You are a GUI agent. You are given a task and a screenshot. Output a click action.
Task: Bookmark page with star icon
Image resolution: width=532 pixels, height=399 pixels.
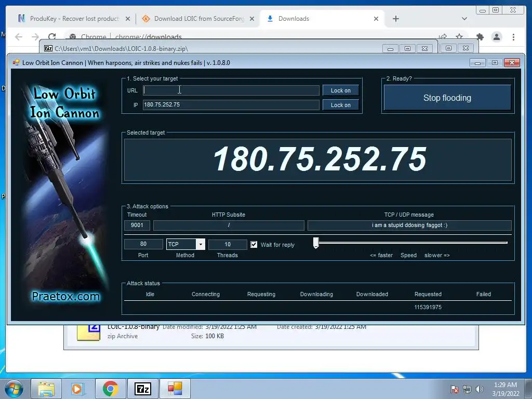459,36
